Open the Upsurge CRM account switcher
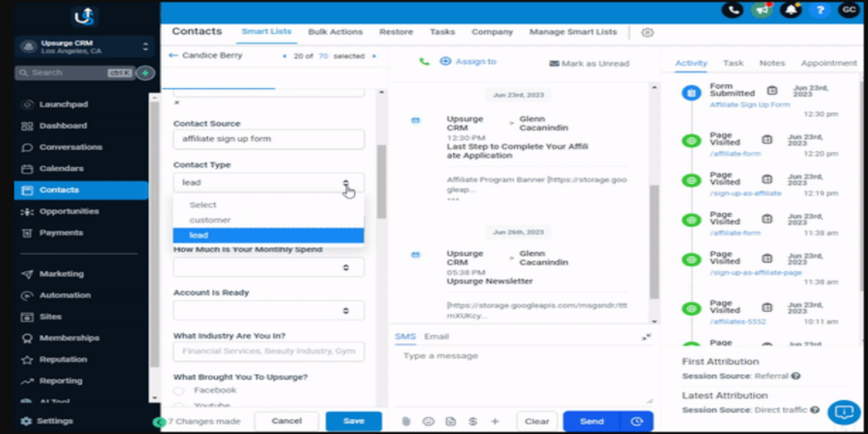Viewport: 868px width, 434px height. click(x=85, y=47)
